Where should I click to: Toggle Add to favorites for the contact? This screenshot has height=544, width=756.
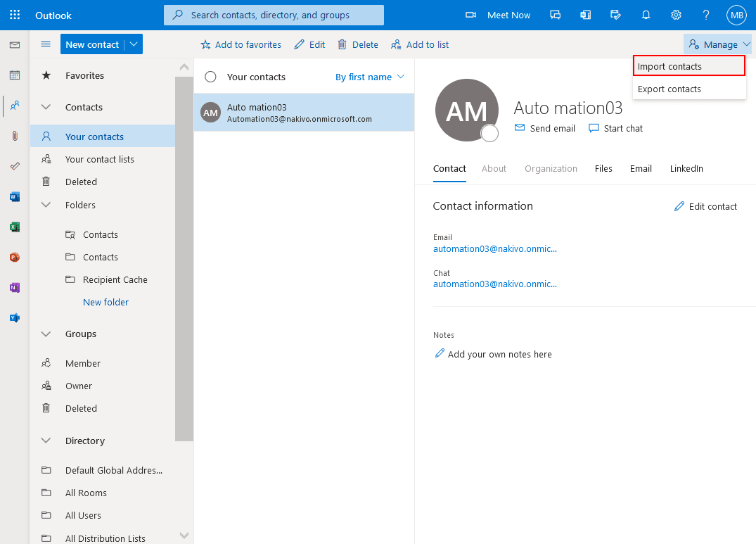click(241, 44)
